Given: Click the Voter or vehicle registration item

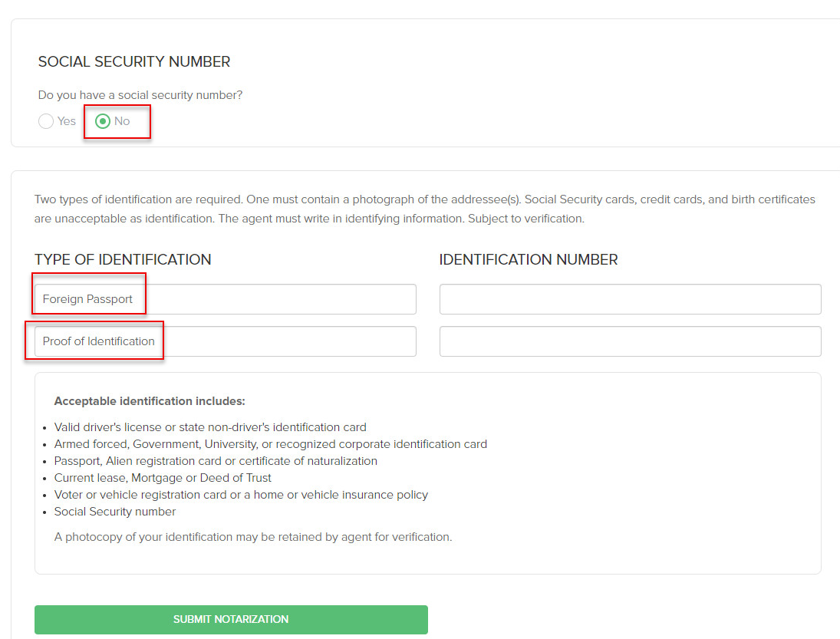Looking at the screenshot, I should coord(241,495).
